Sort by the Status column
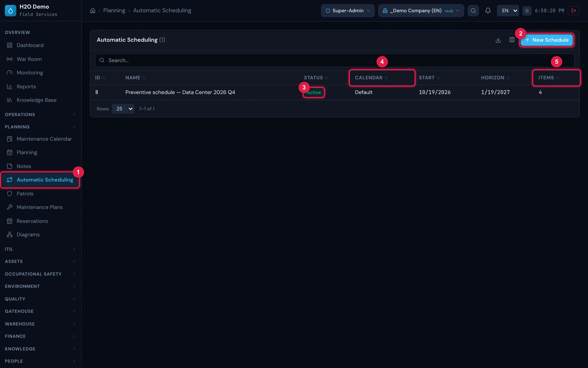This screenshot has height=368, width=588. click(x=316, y=78)
